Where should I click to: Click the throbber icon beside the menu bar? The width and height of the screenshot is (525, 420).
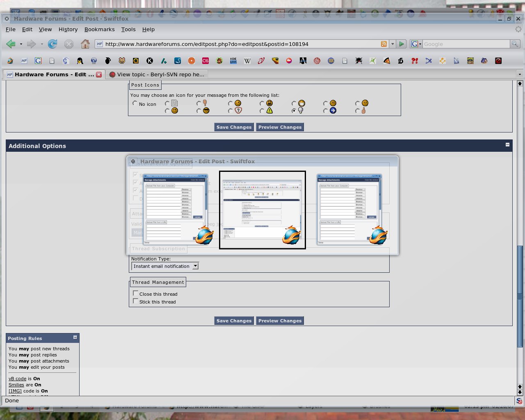(519, 29)
